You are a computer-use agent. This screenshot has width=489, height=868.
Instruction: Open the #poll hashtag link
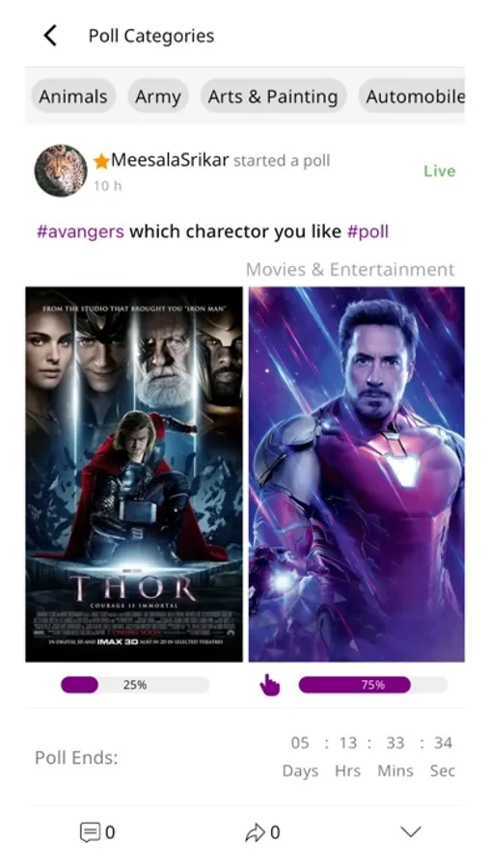(x=367, y=231)
